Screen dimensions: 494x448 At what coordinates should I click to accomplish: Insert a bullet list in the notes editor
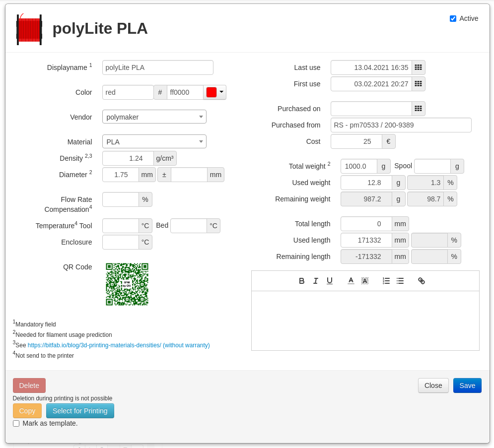[400, 281]
